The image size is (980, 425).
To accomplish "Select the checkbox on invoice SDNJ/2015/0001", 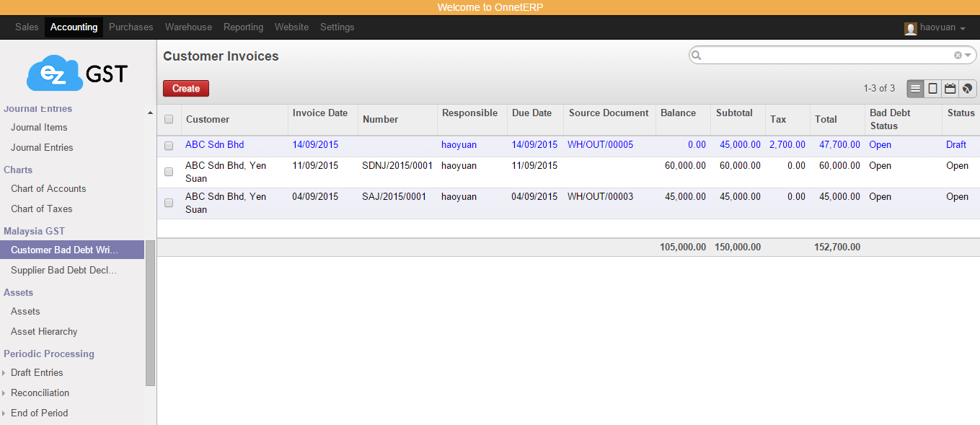I will click(169, 172).
